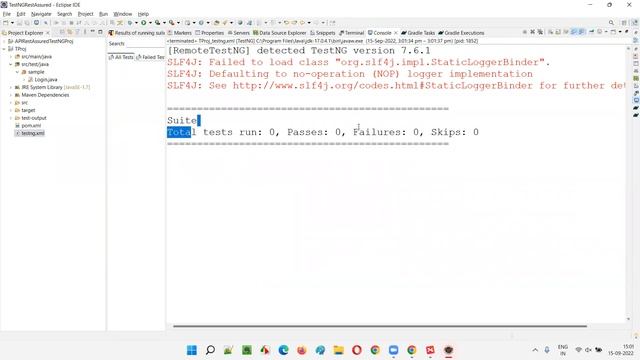Collapse the TProj project node
This screenshot has width=640, height=360.
4,49
